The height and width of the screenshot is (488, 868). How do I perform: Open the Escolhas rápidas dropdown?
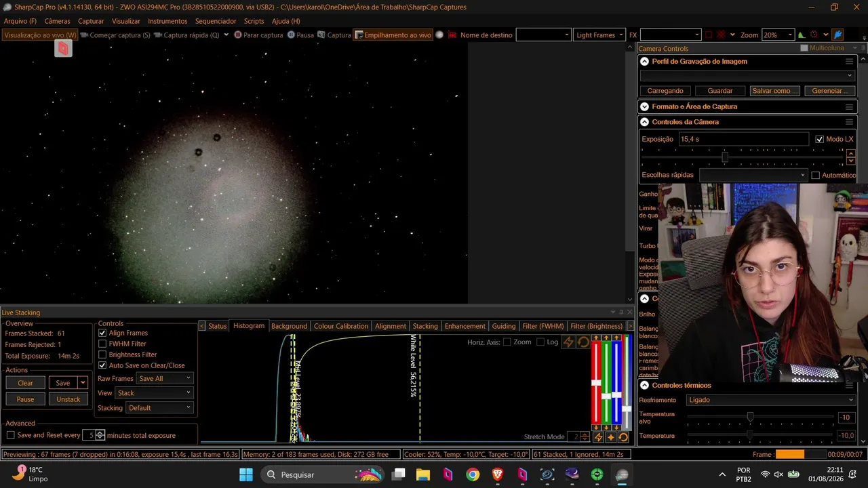(753, 175)
